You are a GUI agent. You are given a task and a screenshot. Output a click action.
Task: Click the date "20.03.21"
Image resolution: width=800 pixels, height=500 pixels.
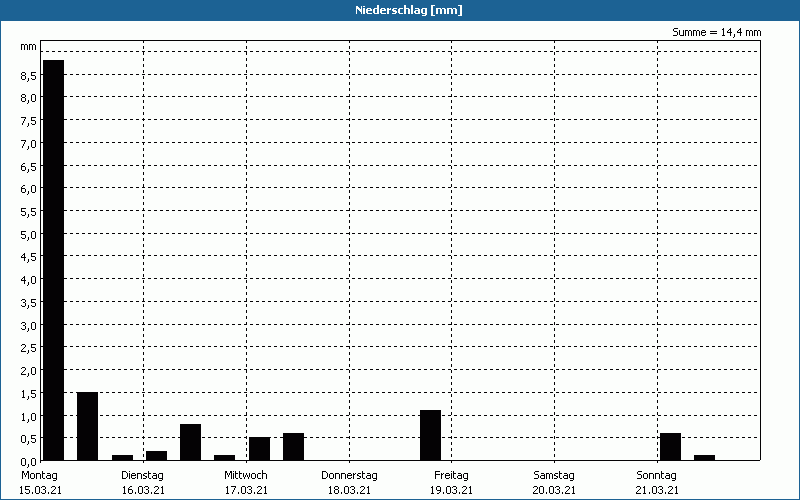[x=554, y=491]
